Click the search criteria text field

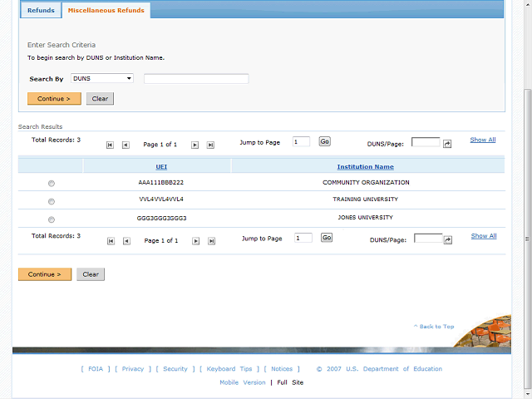click(x=196, y=79)
